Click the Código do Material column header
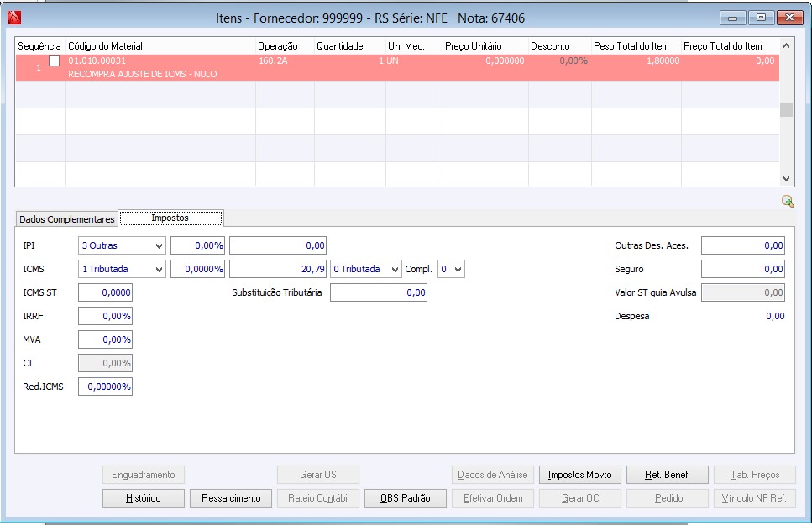The height and width of the screenshot is (526, 812). pos(160,46)
